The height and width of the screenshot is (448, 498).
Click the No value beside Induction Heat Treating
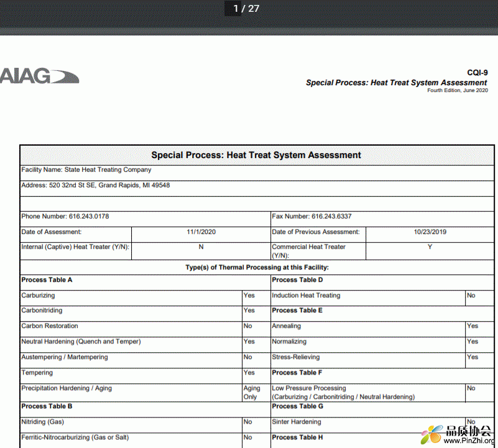tap(471, 296)
